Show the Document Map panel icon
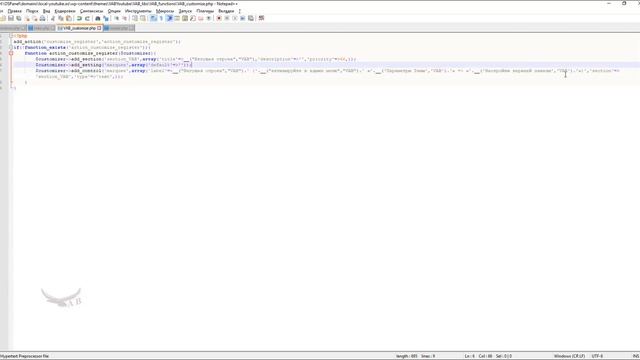Image resolution: width=640 pixels, height=360 pixels. (x=185, y=18)
